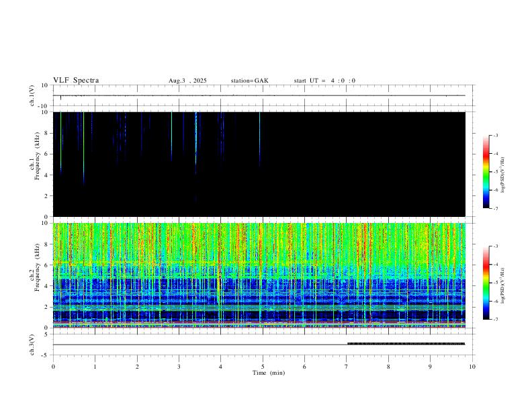This screenshot has width=532, height=411.
Task: Click the "VLF Spectra" plot title
Action: [76, 81]
